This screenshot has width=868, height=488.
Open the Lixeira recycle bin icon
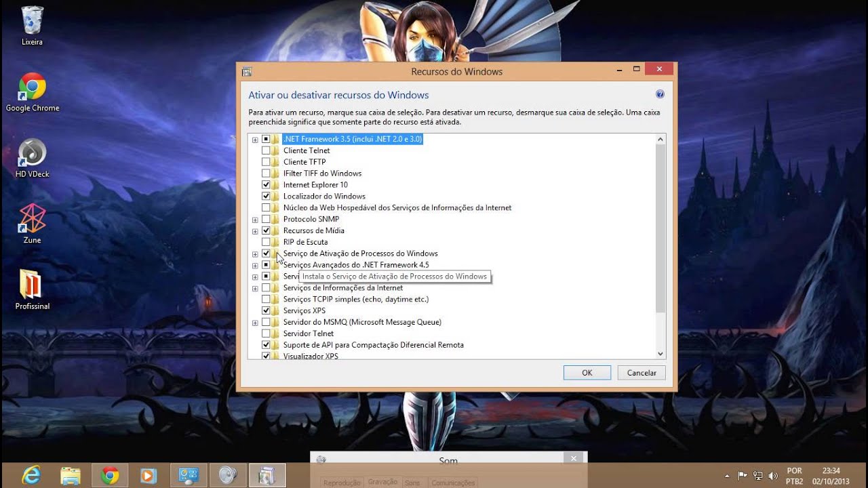[x=32, y=26]
